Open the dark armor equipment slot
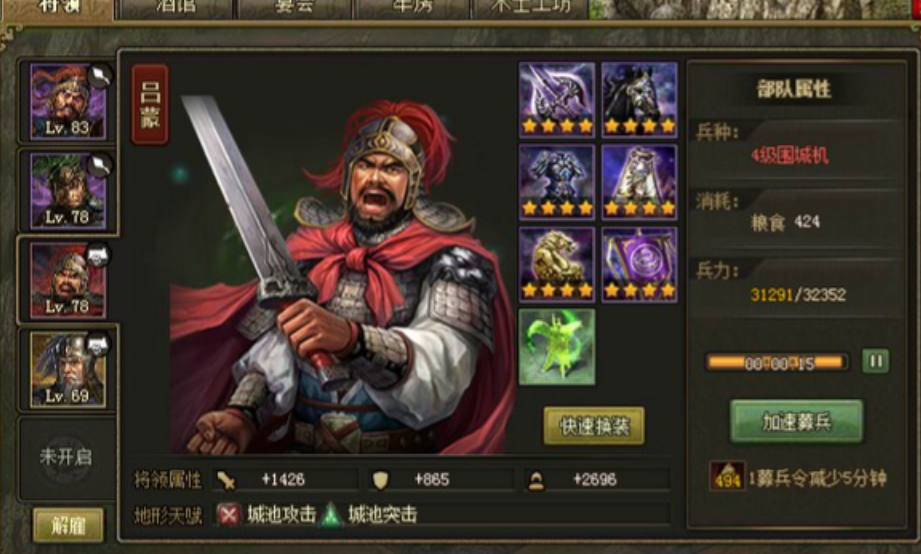The height and width of the screenshot is (554, 921). click(556, 182)
